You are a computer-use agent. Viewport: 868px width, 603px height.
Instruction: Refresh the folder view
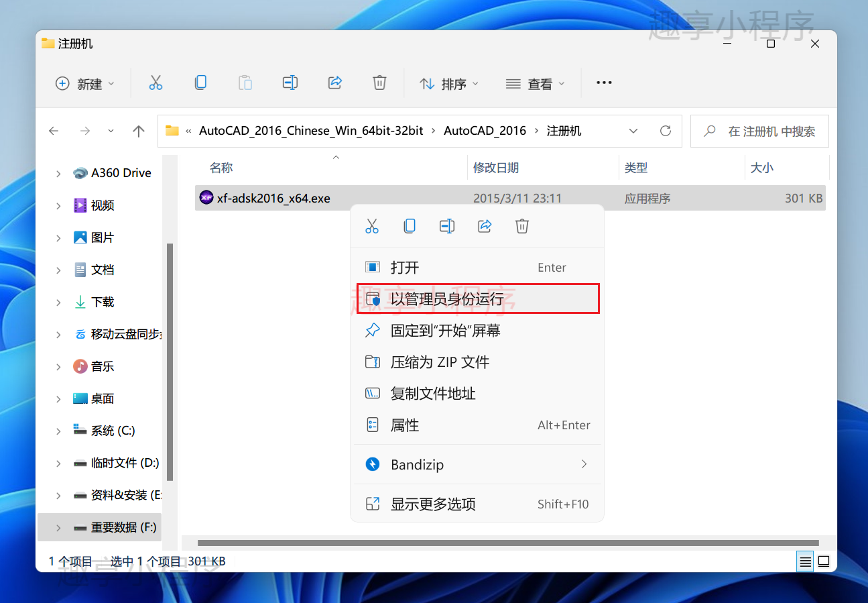(666, 131)
